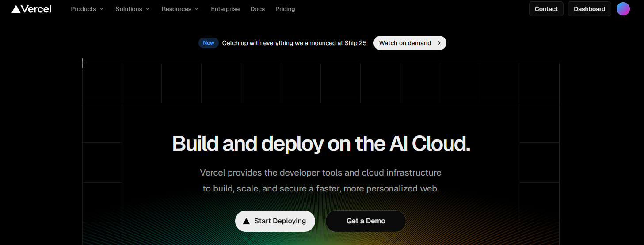
Task: Open the Enterprise page
Action: (x=225, y=9)
